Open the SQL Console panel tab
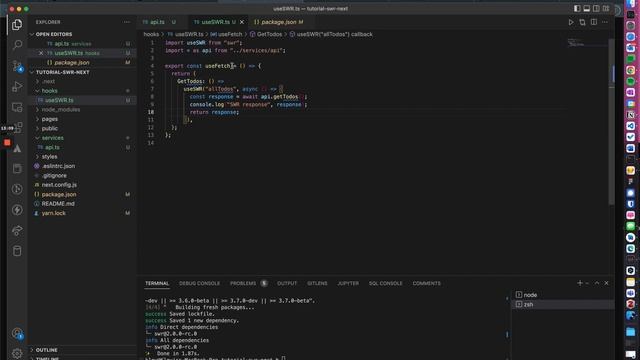Screen dimensions: 640x360 (x=385, y=283)
